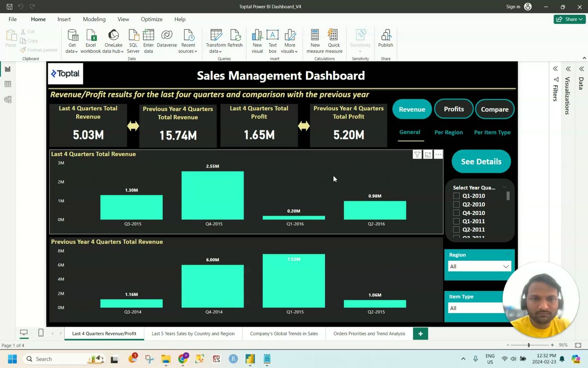Expand the Visualizations pane
Screen dimensions: 588x368
568,69
